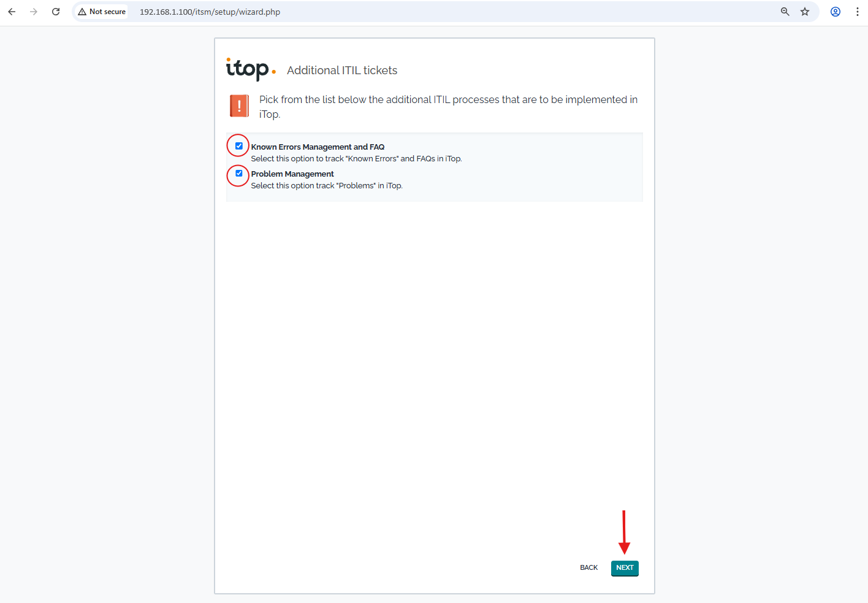Click the browser forward arrow
The height and width of the screenshot is (603, 868).
[x=34, y=12]
